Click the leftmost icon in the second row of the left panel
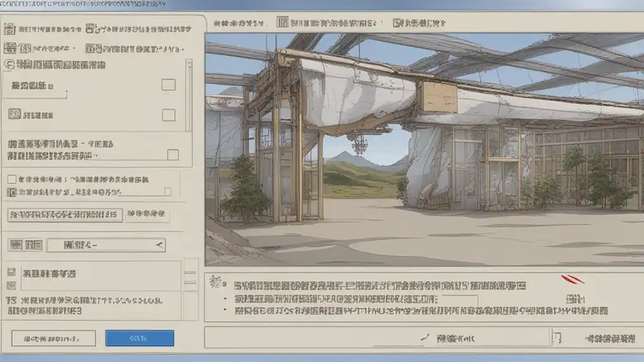Viewport: 644px width, 362px height. tap(9, 48)
